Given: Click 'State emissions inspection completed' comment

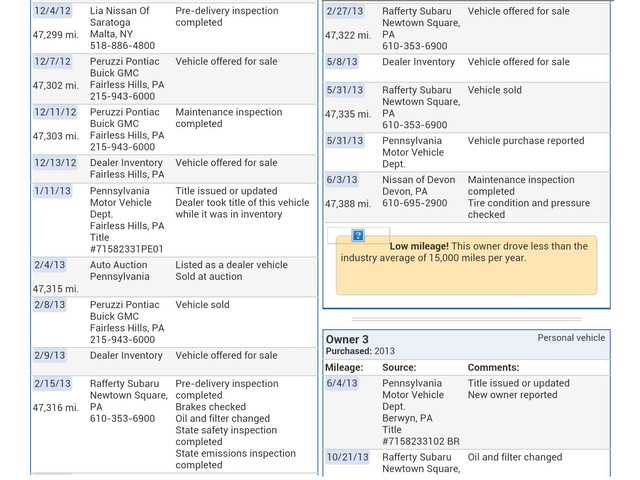Looking at the screenshot, I should point(236,459).
